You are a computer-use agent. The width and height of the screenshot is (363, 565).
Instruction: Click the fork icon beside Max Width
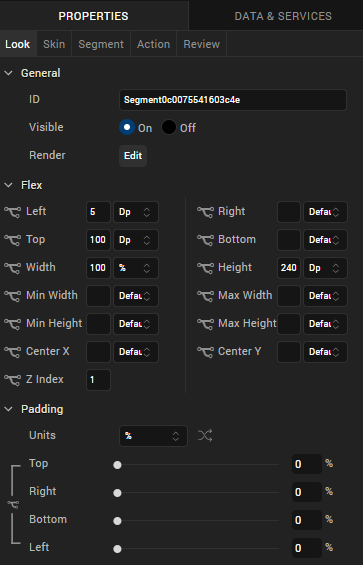[x=205, y=296]
